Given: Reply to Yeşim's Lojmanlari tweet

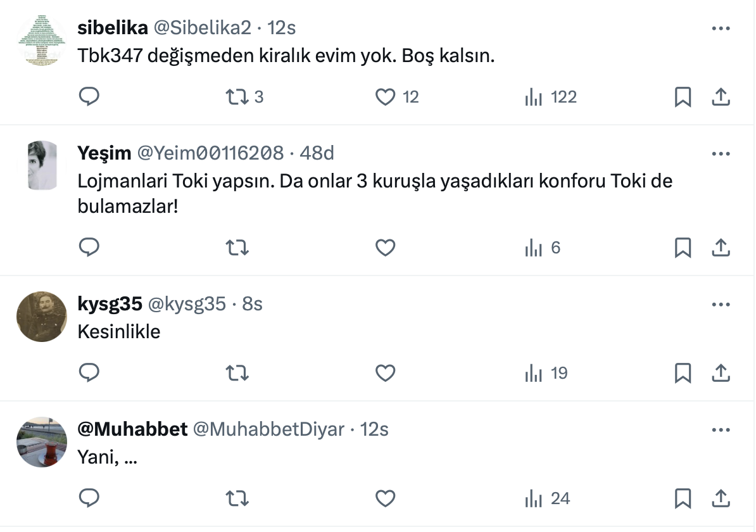Looking at the screenshot, I should coord(89,248).
